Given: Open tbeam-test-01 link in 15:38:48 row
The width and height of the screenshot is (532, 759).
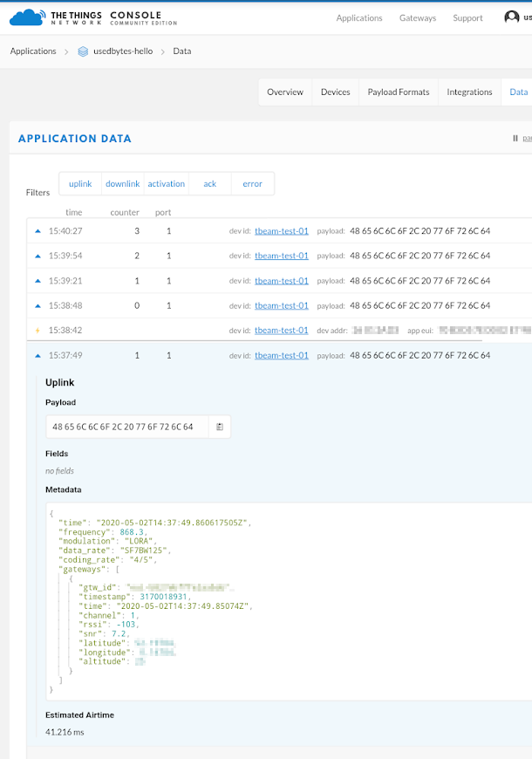Looking at the screenshot, I should click(282, 306).
